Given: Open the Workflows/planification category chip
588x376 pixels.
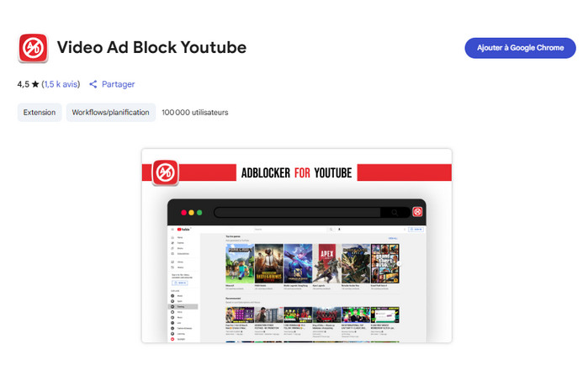Looking at the screenshot, I should 110,113.
